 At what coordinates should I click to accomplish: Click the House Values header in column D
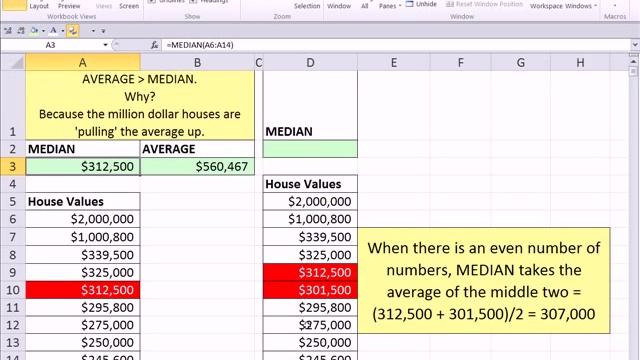(x=310, y=184)
